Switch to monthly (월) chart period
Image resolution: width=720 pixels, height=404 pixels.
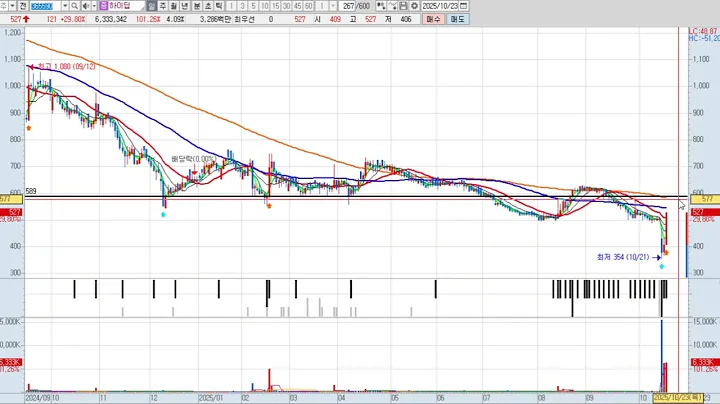point(174,6)
